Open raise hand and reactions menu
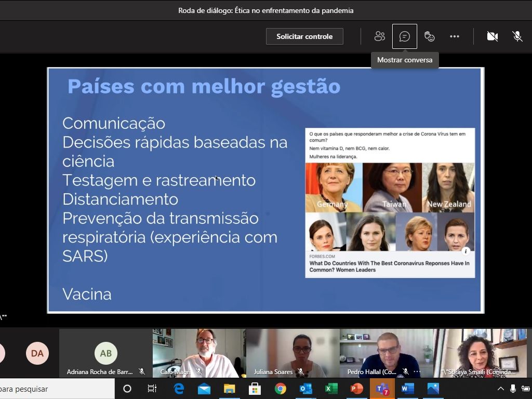The width and height of the screenshot is (532, 399). click(x=429, y=36)
